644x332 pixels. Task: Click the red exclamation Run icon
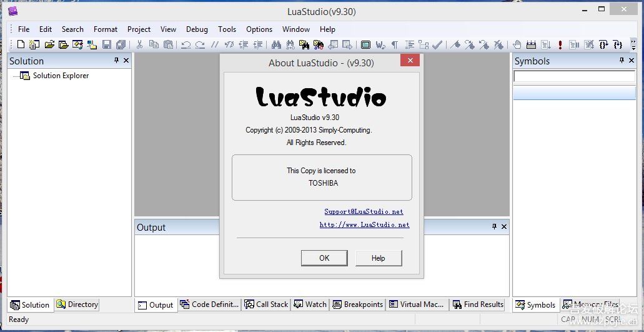click(560, 44)
